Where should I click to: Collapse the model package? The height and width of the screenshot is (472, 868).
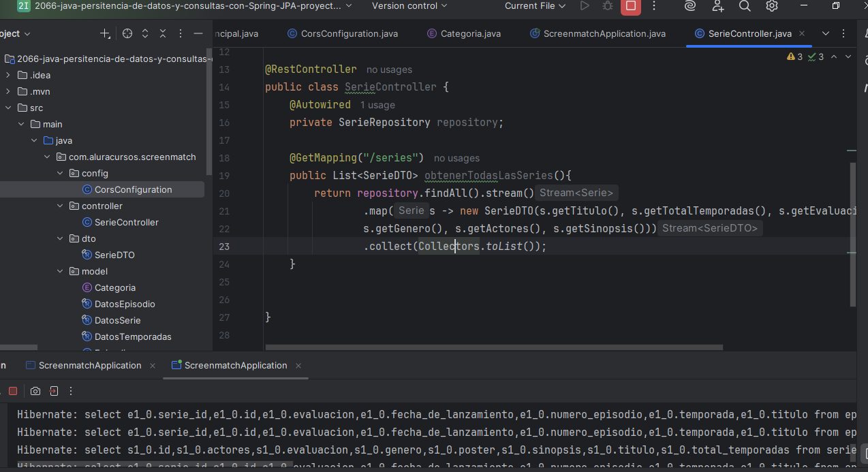pyautogui.click(x=60, y=271)
